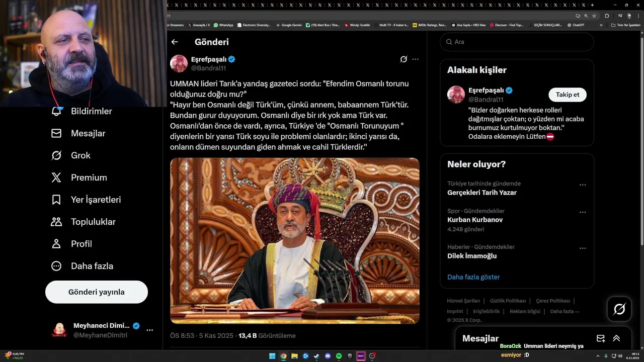644x362 pixels.
Task: Open the Eşrefpaşalı author name link
Action: click(x=209, y=59)
